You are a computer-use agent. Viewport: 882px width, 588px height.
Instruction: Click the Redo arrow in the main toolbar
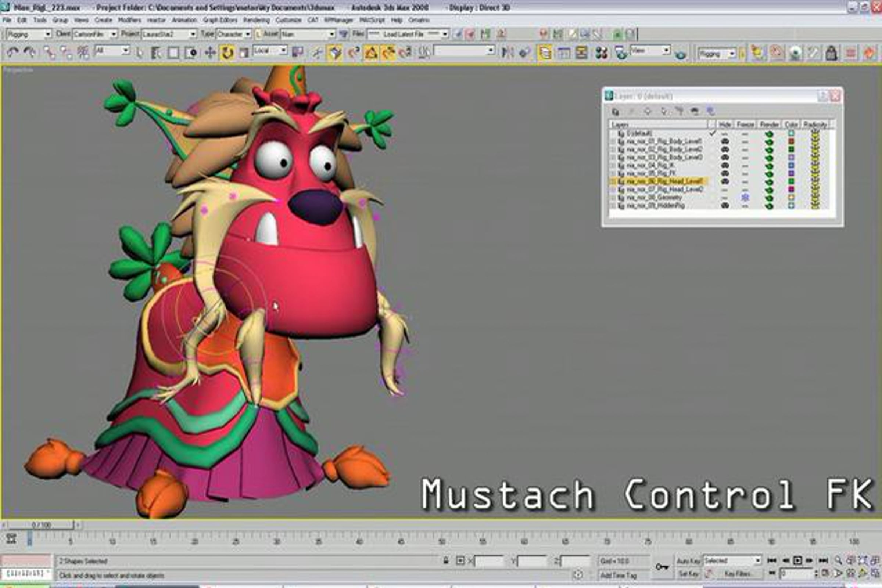tap(30, 52)
